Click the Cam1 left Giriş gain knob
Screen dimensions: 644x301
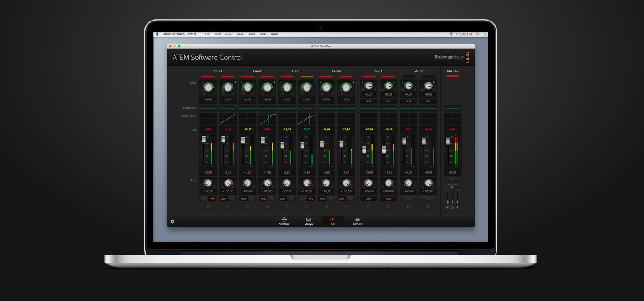[x=208, y=88]
